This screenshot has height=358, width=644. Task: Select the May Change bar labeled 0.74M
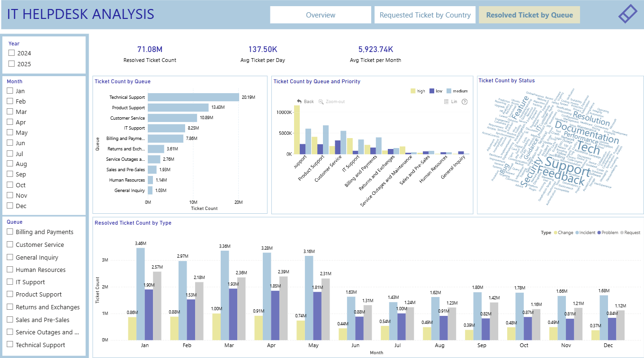[x=301, y=330]
